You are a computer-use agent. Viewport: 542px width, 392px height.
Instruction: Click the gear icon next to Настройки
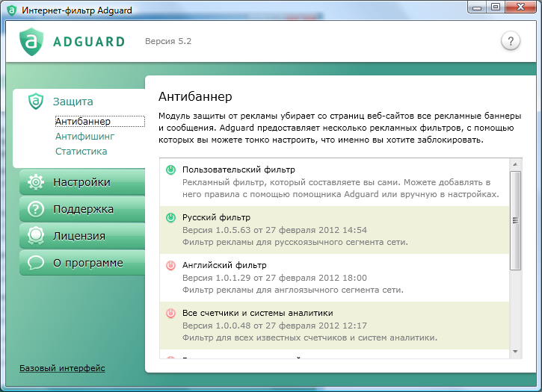(x=36, y=182)
